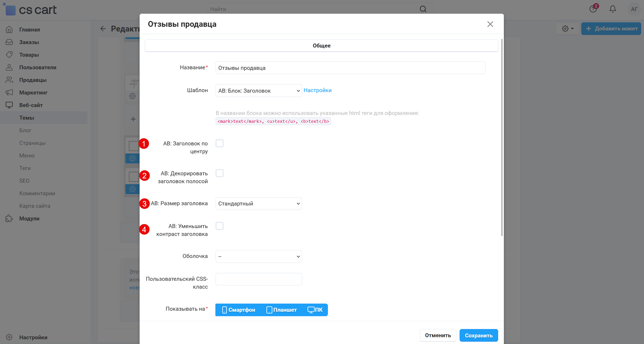Enable АВ: Заголовок по центру

coord(220,143)
